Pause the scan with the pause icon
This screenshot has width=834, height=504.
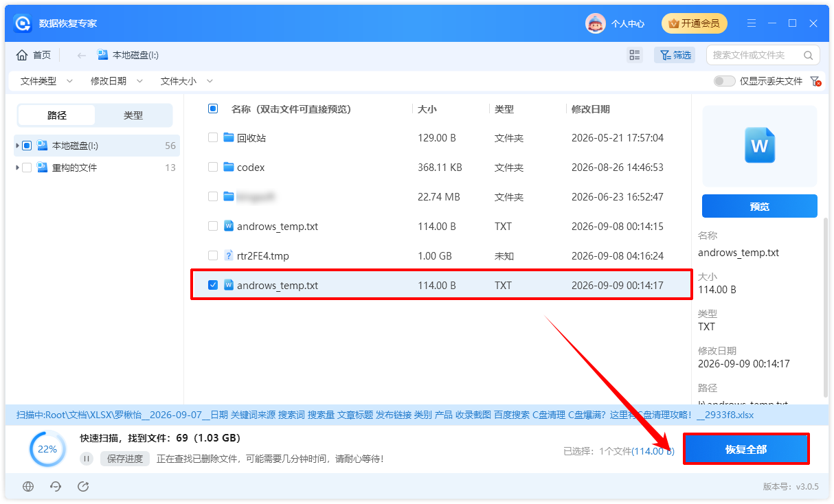(x=87, y=459)
